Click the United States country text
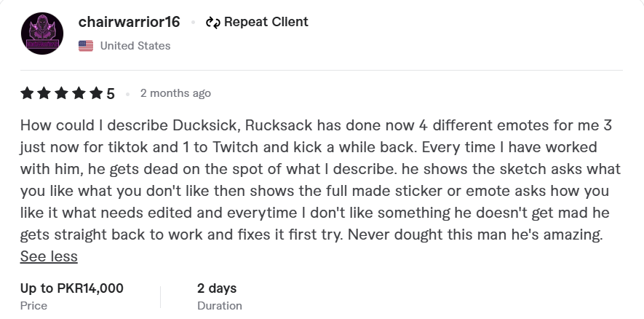Screen dimensions: 644x319 135,46
